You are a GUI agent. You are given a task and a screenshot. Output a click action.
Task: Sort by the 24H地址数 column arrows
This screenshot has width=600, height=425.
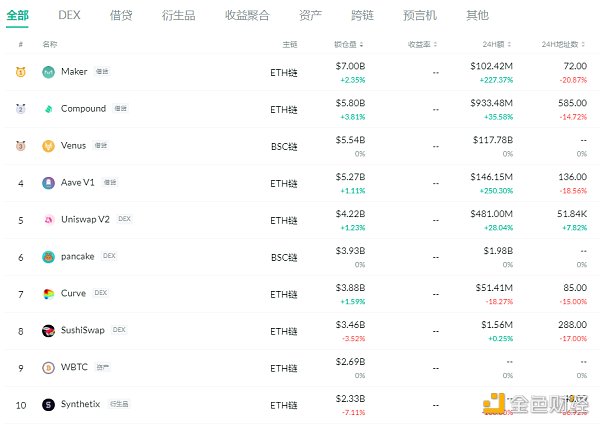coord(583,44)
